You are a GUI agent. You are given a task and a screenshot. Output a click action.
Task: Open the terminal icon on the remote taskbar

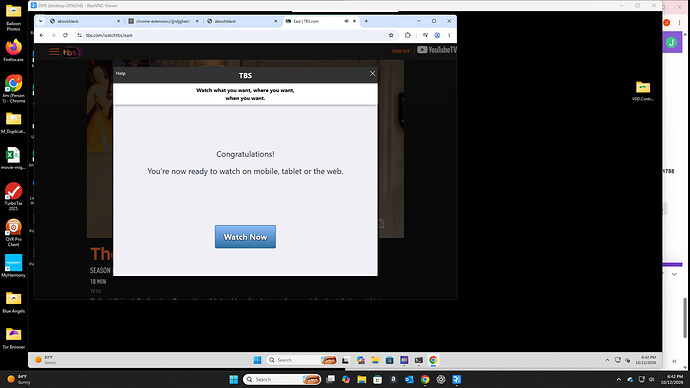tap(418, 360)
